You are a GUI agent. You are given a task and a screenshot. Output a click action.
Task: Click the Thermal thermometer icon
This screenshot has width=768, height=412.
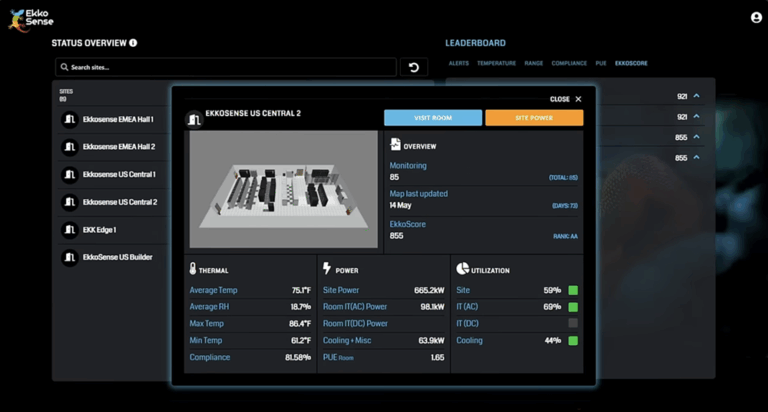192,268
